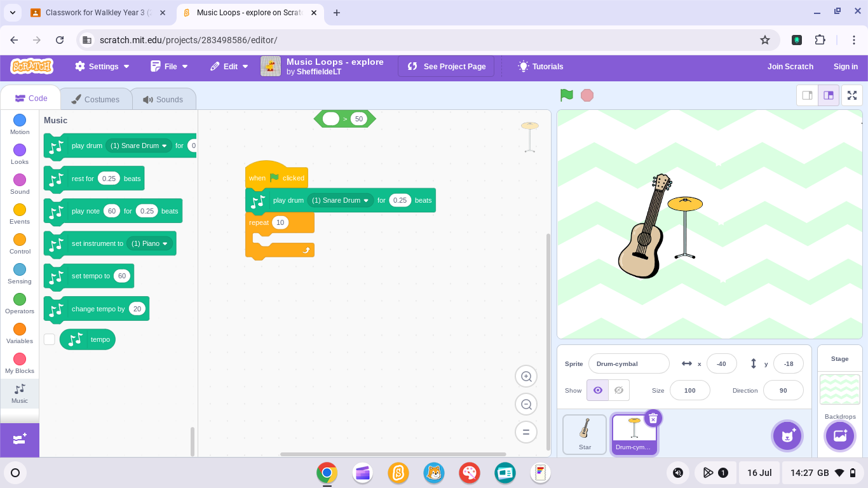Open the Control blocks category
868x488 pixels.
tap(20, 243)
